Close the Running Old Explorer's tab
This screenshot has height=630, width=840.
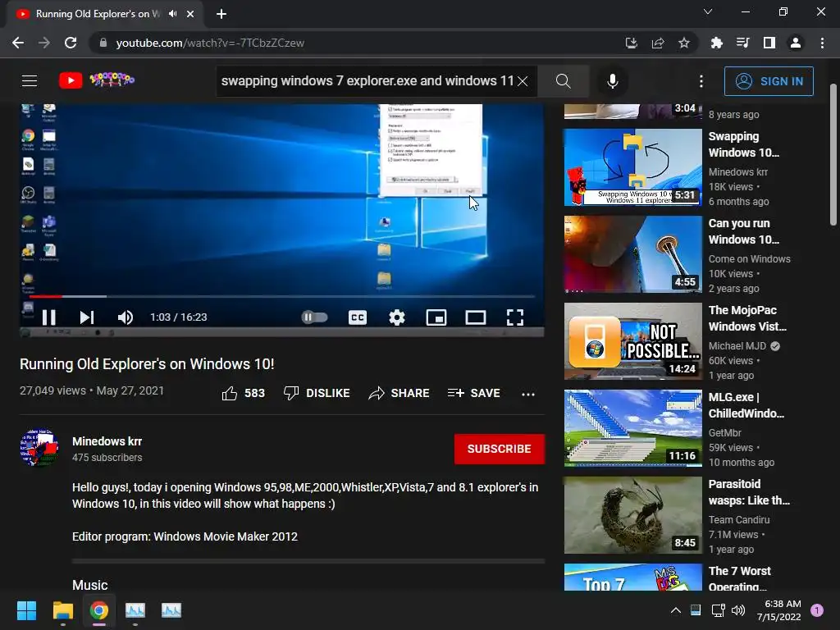[190, 14]
